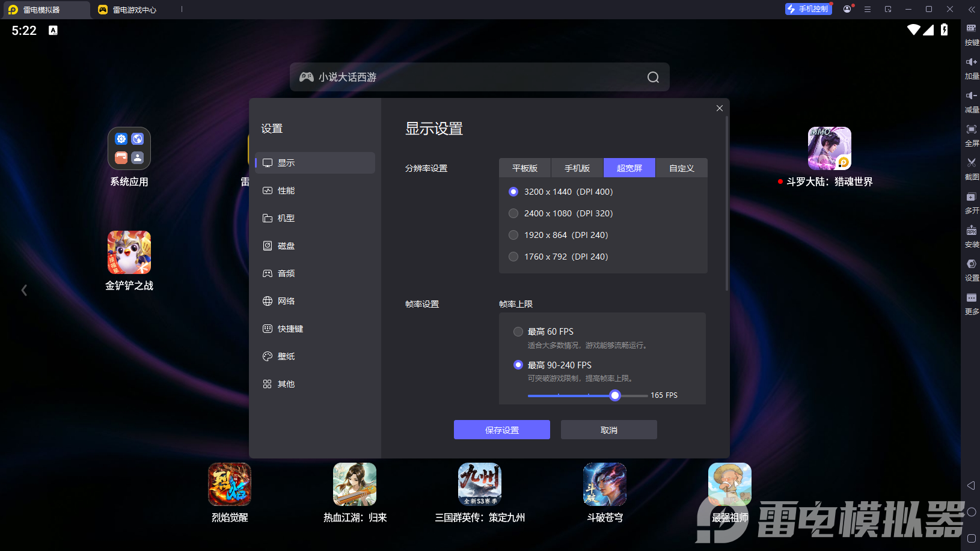Choose the 最高 60 FPS frame rate option
The height and width of the screenshot is (551, 980).
coord(518,332)
